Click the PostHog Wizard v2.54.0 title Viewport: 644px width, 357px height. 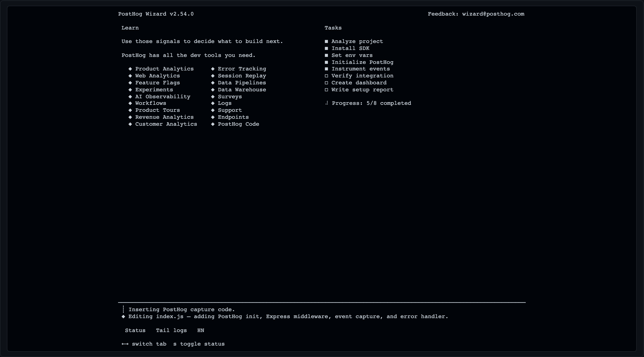156,14
